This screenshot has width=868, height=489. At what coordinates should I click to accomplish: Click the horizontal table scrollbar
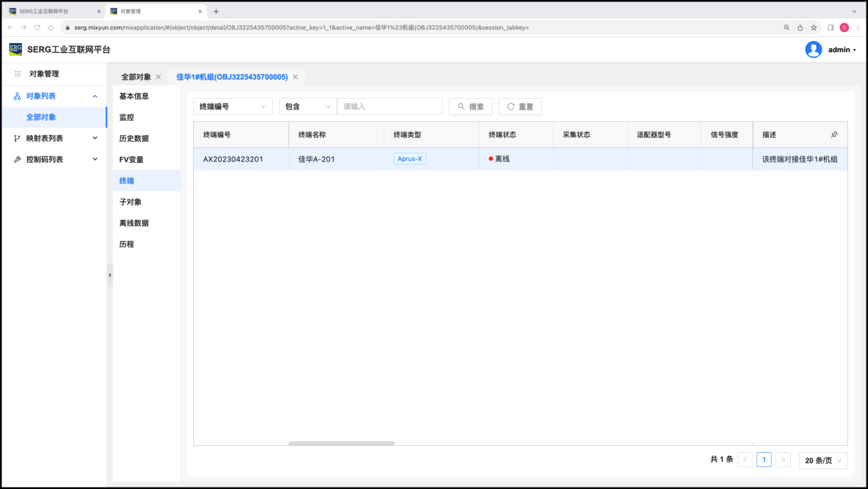coord(341,443)
